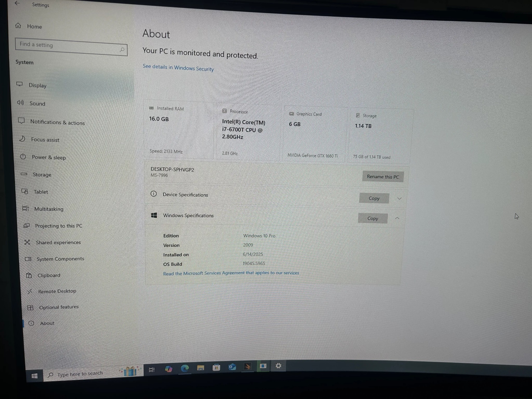Copy the Device Specifications
The image size is (532, 399).
pos(374,198)
